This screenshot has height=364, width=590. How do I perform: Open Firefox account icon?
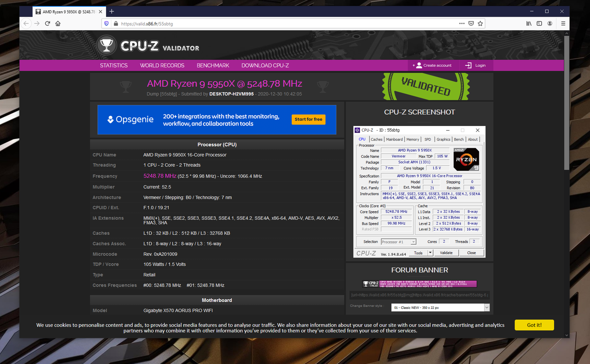click(x=550, y=24)
